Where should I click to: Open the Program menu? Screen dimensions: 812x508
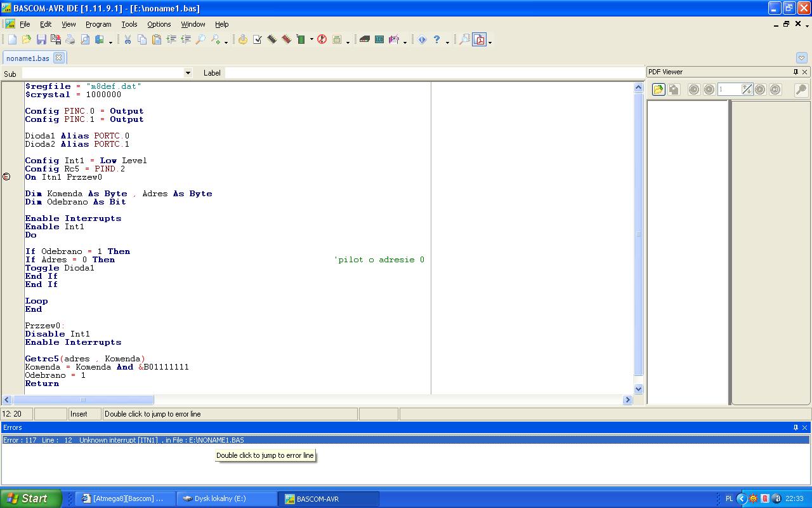98,24
